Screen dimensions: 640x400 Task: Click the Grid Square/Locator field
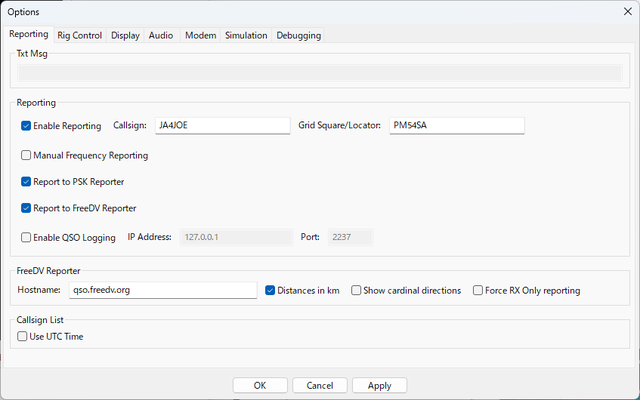point(457,125)
